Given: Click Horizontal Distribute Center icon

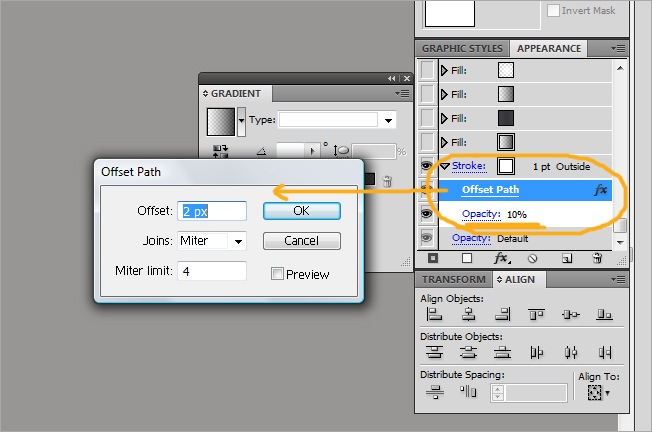Looking at the screenshot, I should 570,353.
